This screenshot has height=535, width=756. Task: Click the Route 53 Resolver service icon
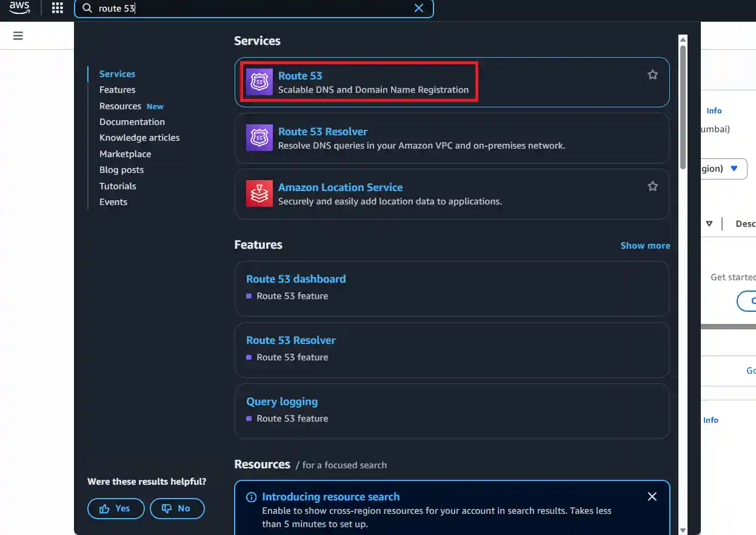click(259, 138)
